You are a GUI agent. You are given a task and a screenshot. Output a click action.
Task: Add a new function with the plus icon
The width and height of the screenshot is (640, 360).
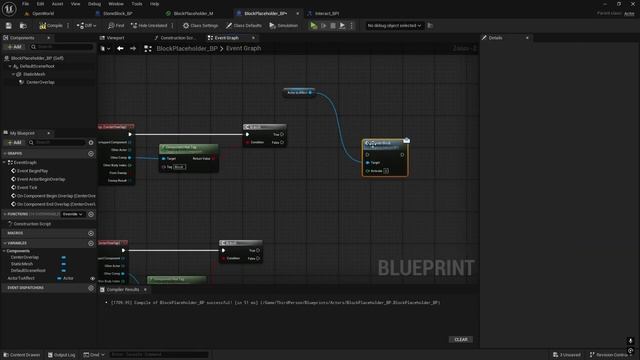91,214
